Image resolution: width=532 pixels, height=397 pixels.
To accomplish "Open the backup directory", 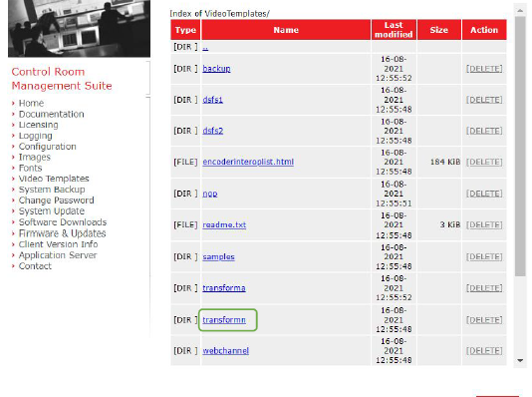I will 216,69.
